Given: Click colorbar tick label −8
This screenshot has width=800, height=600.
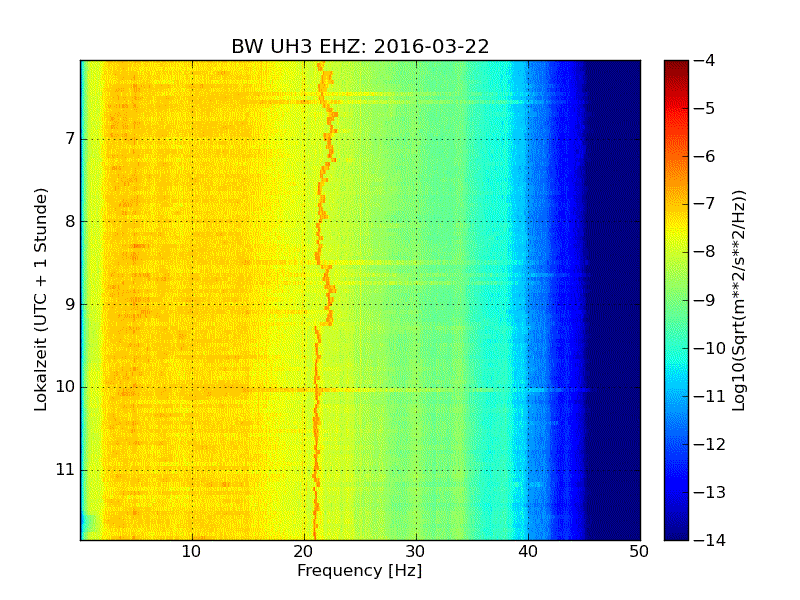Looking at the screenshot, I should [705, 252].
